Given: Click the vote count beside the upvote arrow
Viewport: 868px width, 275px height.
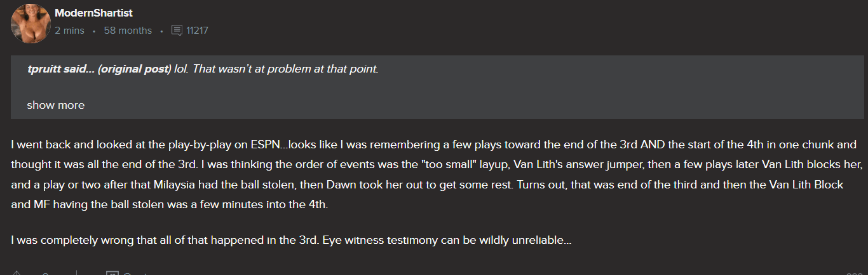Looking at the screenshot, I should click(x=46, y=274).
